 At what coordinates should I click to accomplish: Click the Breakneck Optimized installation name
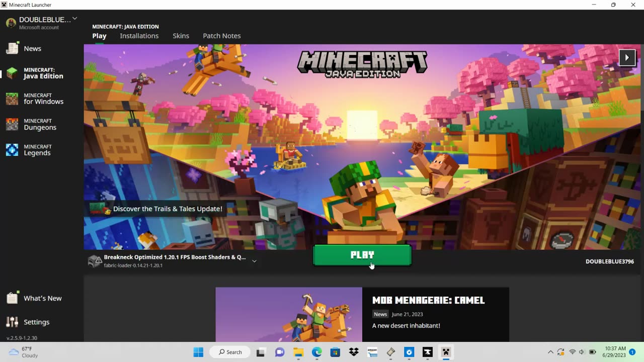tap(175, 257)
